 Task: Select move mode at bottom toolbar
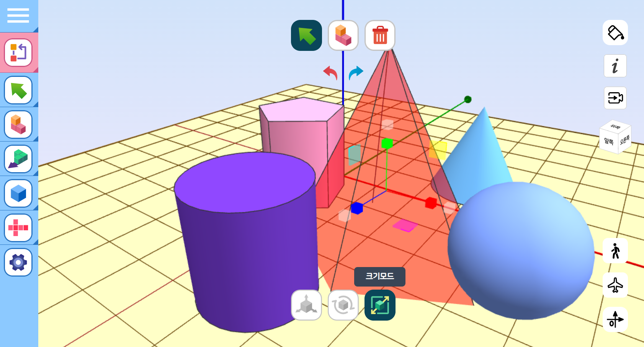point(306,305)
